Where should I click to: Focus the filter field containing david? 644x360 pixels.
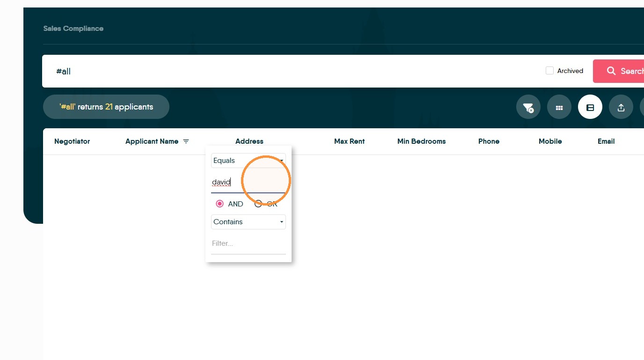[248, 182]
